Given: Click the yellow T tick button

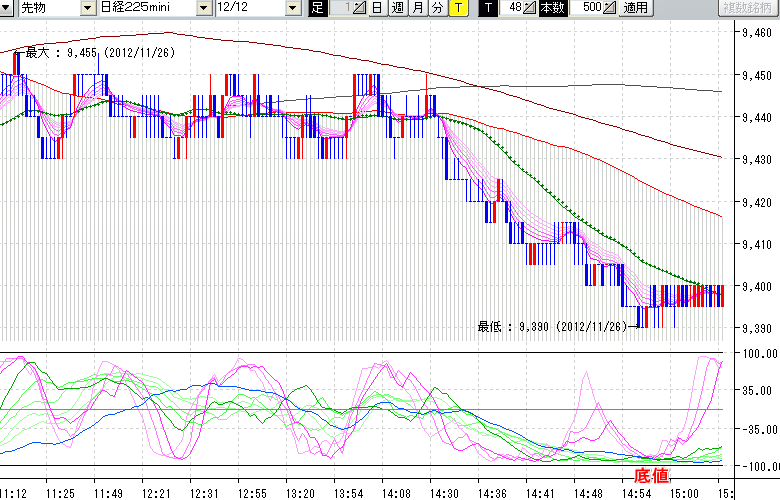Looking at the screenshot, I should pos(457,8).
